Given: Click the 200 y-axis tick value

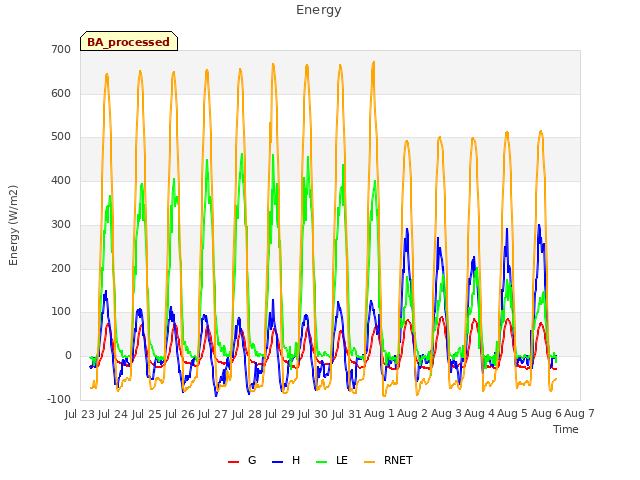Looking at the screenshot, I should [x=61, y=269].
